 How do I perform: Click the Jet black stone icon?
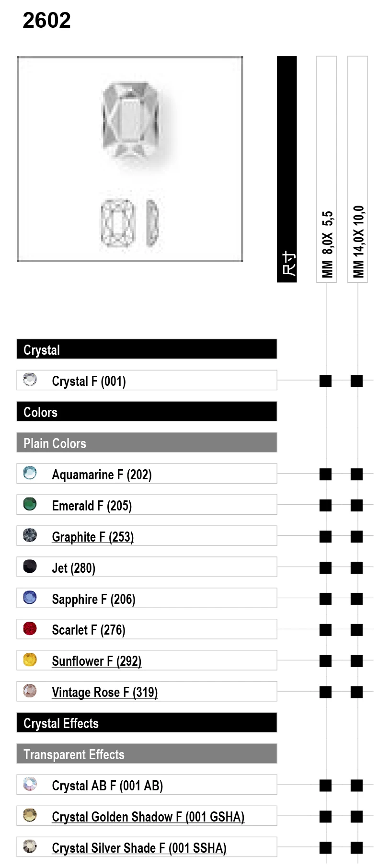pos(30,567)
